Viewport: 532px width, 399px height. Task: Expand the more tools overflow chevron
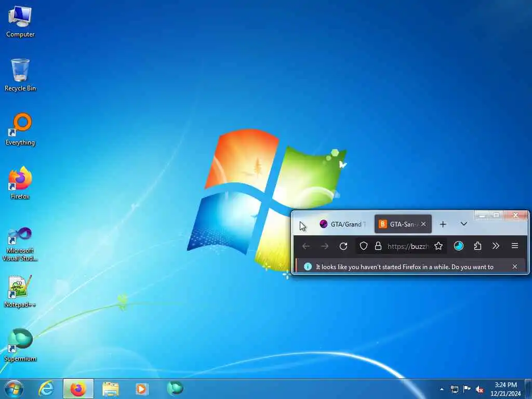(x=496, y=246)
